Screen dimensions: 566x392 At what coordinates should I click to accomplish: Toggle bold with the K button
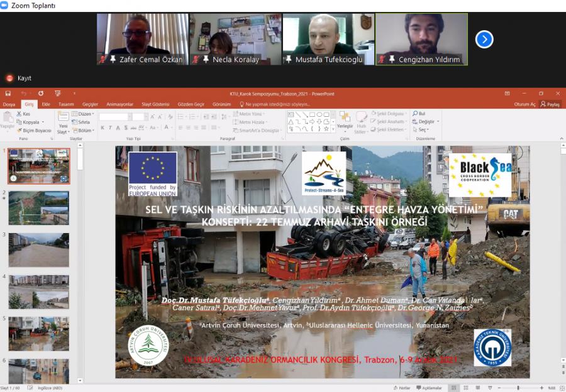tap(103, 128)
